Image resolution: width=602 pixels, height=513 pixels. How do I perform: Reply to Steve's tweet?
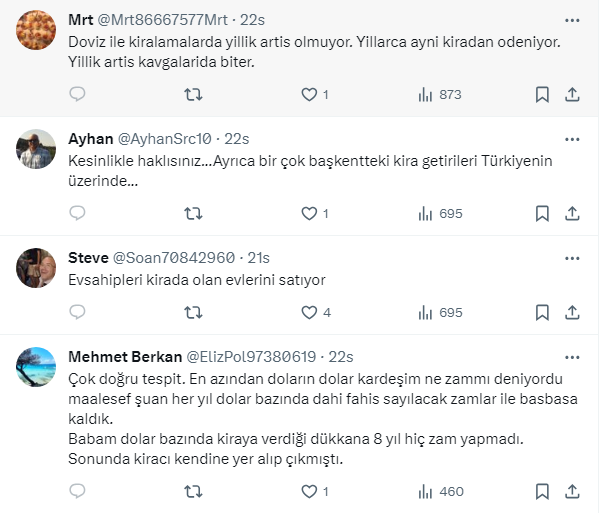pos(78,312)
